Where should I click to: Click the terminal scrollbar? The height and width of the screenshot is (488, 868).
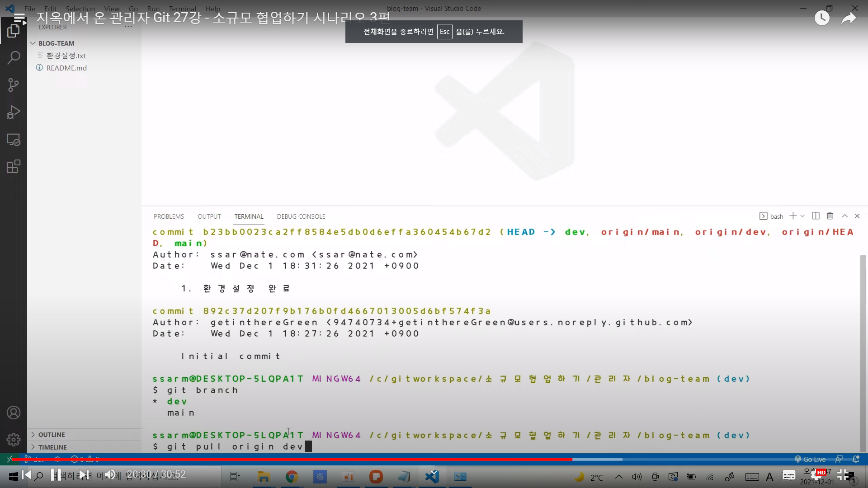click(x=863, y=352)
